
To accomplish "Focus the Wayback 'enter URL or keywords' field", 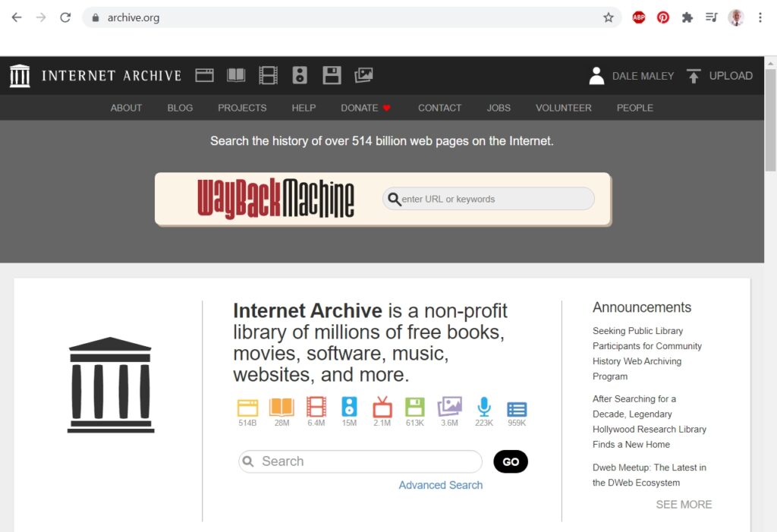I will coord(489,199).
